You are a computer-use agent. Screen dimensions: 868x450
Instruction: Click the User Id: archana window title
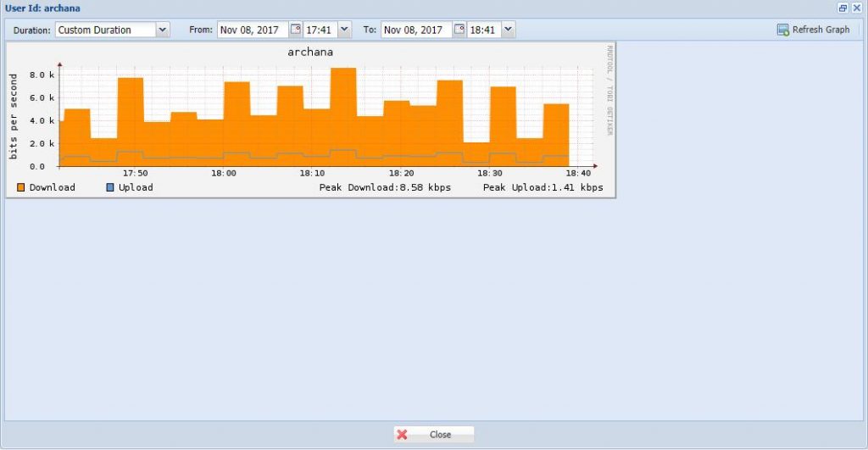(42, 8)
